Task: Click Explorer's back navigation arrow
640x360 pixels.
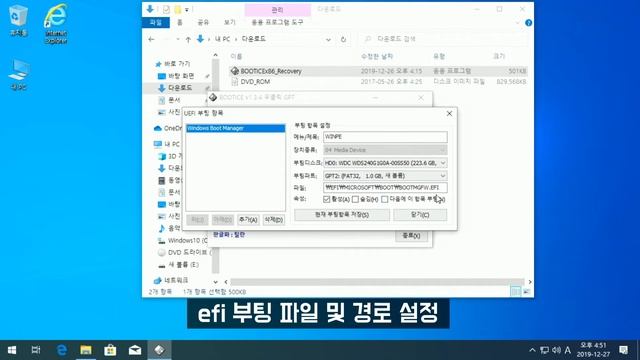Action: [x=151, y=39]
